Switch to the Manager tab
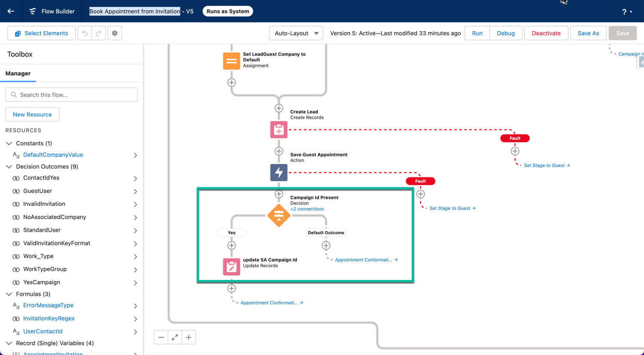This screenshot has width=644, height=355. [x=18, y=73]
